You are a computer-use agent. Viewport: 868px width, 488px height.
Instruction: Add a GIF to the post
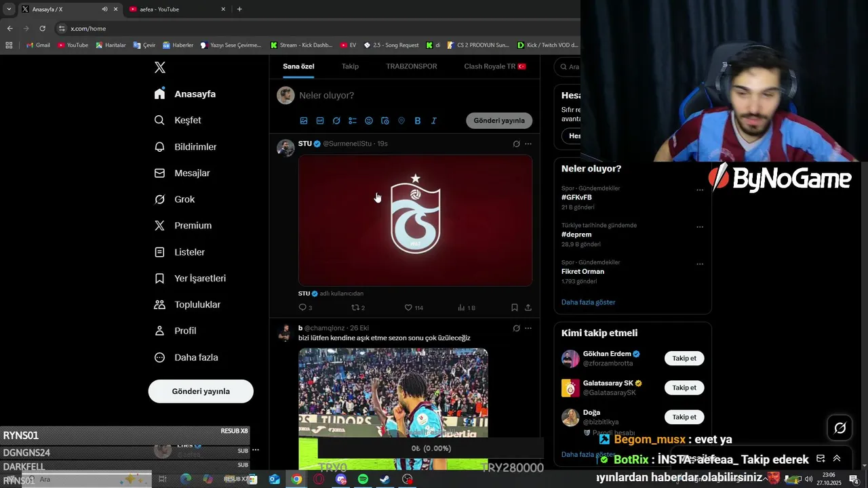[x=320, y=121]
